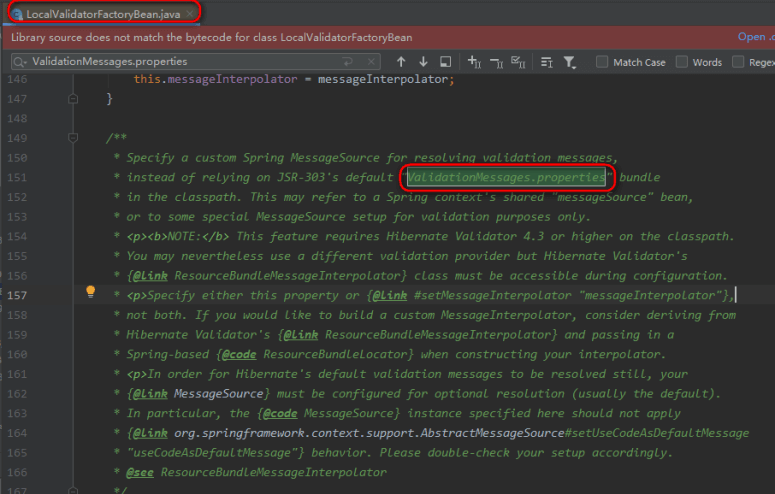Click highlighted ValidationMessages.properties match in code
The image size is (775, 494).
point(506,177)
